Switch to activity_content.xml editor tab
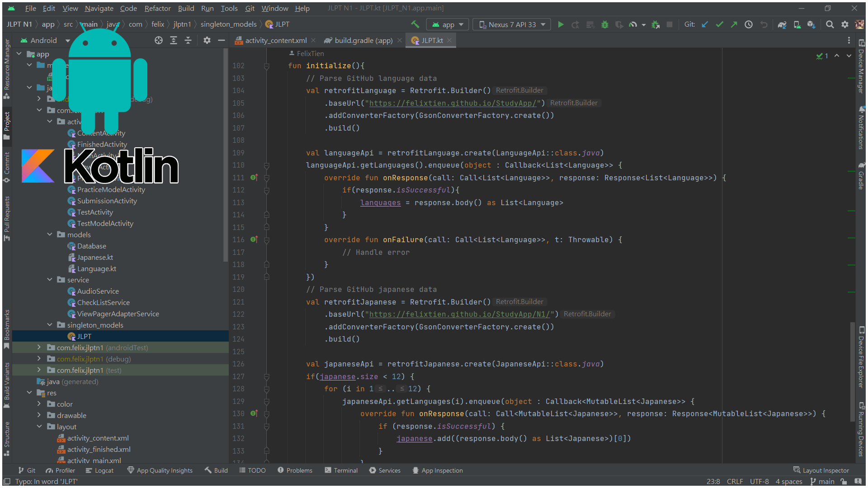The width and height of the screenshot is (868, 488). pyautogui.click(x=276, y=40)
